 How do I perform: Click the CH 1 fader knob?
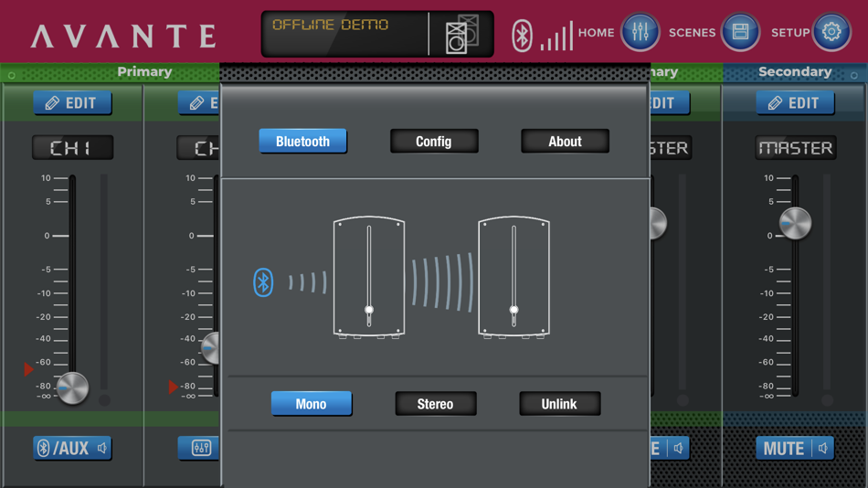(72, 388)
